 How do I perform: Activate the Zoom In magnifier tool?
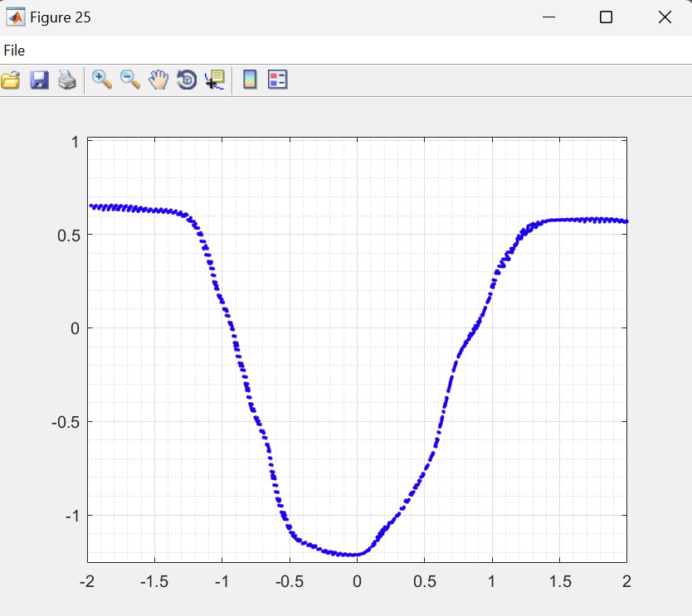click(x=102, y=80)
